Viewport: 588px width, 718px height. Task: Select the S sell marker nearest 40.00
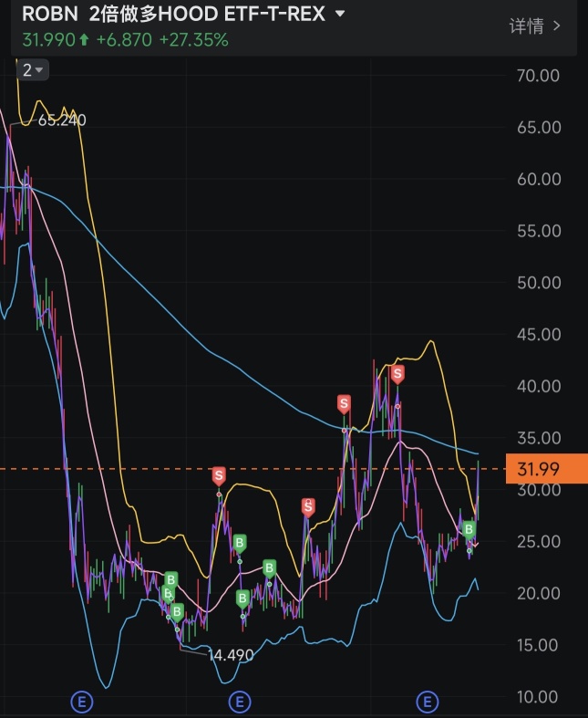click(x=397, y=374)
